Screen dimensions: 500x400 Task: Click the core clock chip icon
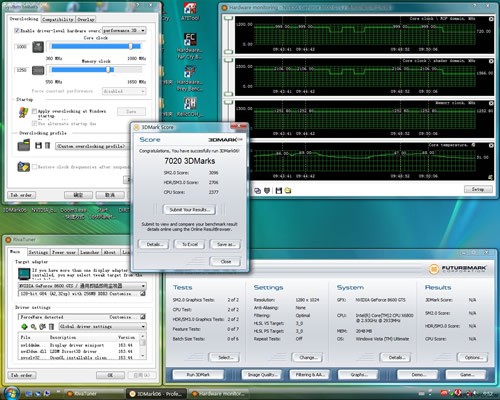point(38,47)
